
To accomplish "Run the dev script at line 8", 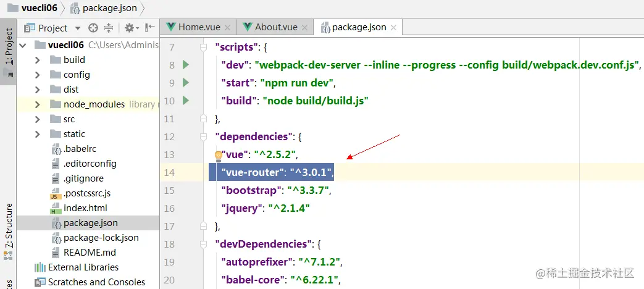I will [186, 64].
